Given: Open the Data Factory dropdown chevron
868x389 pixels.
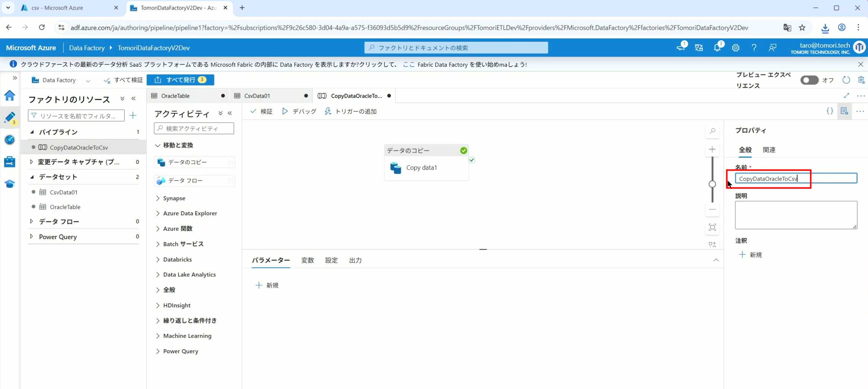Looking at the screenshot, I should pyautogui.click(x=88, y=80).
